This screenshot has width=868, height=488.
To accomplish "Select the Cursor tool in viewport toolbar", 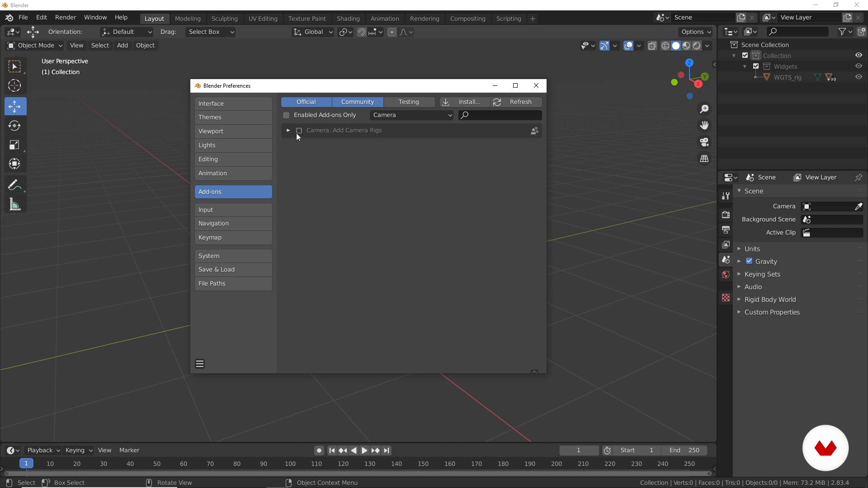I will coord(14,86).
